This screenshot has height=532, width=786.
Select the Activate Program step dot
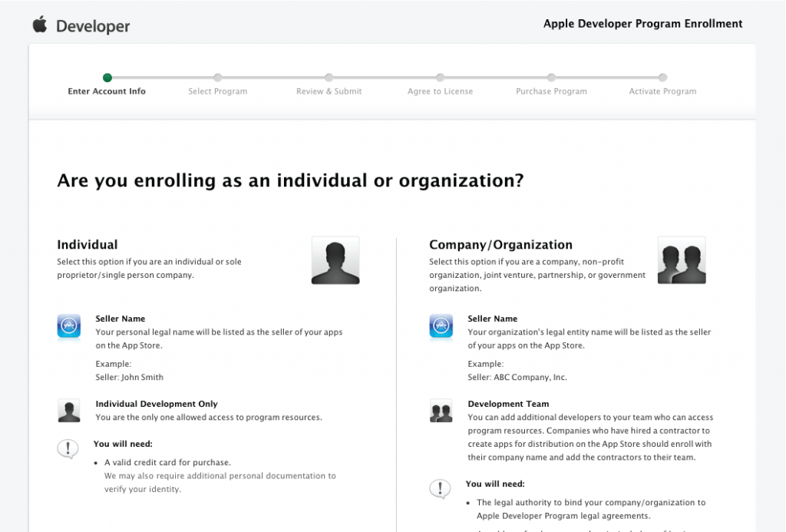[x=662, y=78]
